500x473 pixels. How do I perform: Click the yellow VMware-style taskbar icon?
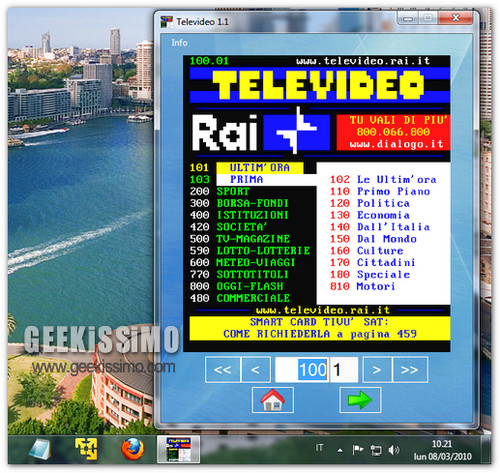(86, 449)
